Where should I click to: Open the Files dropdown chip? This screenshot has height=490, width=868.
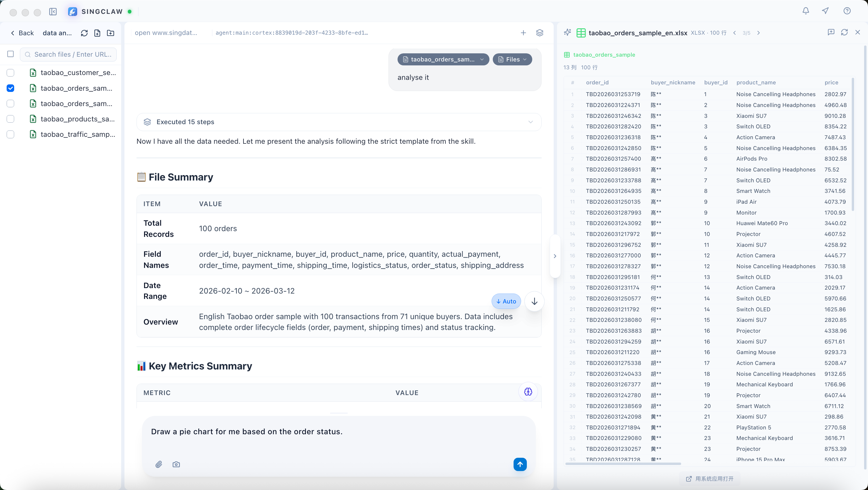512,59
